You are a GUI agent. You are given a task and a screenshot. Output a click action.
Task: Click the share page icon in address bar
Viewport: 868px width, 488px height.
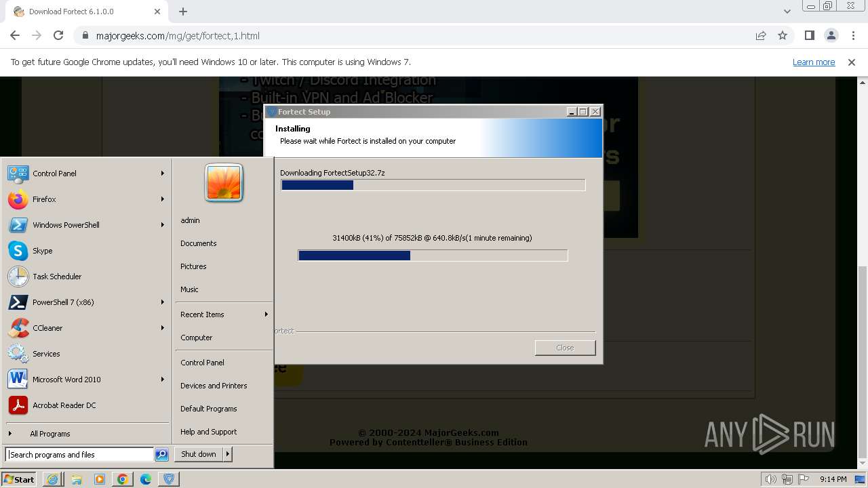(761, 36)
